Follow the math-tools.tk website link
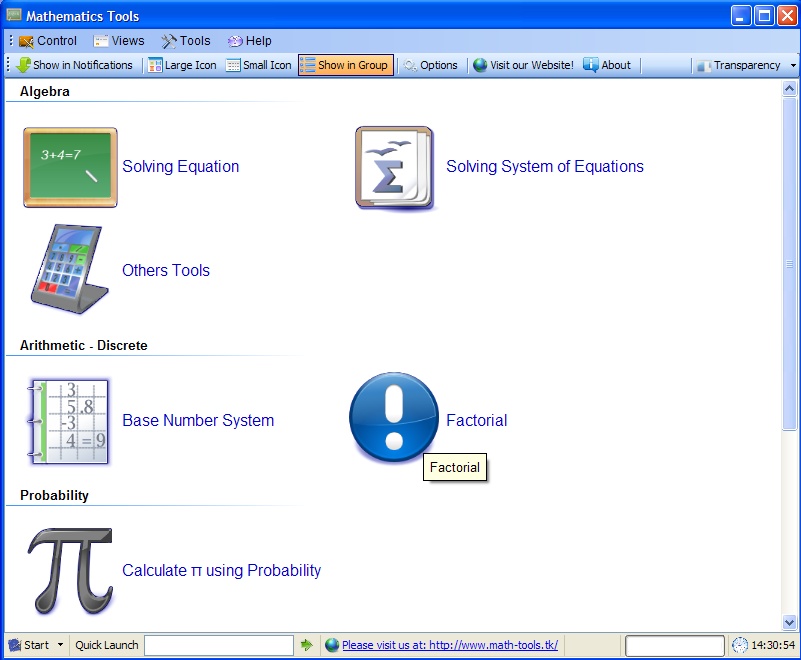Image resolution: width=801 pixels, height=660 pixels. tap(449, 645)
